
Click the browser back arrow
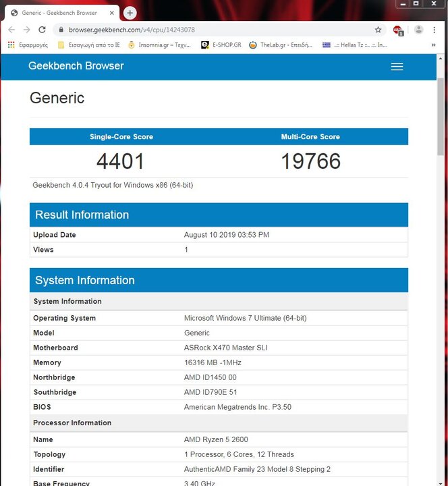pyautogui.click(x=11, y=30)
